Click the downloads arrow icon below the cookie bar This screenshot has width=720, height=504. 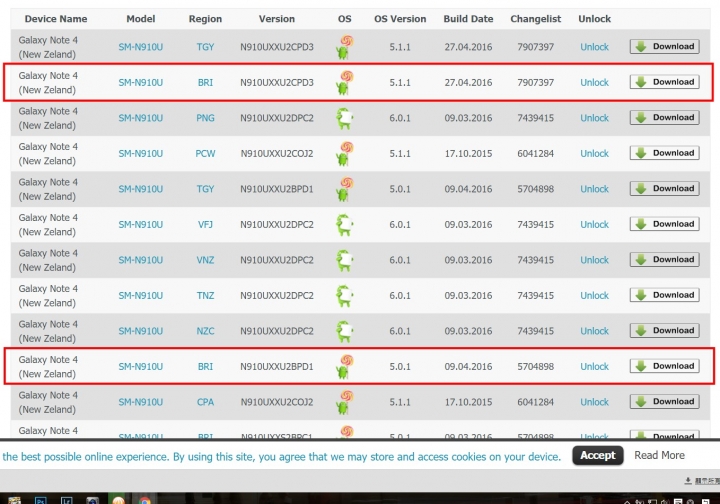click(688, 481)
